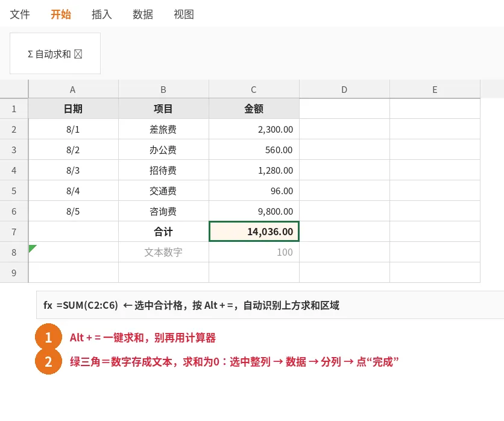The image size is (504, 421).
Task: Select amount cell 2,300.00
Action: (x=254, y=129)
